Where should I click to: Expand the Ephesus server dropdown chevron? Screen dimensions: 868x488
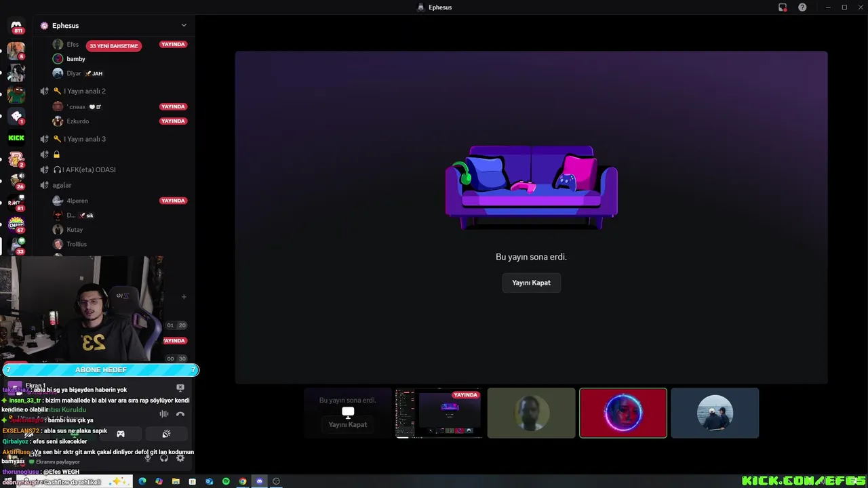(184, 26)
